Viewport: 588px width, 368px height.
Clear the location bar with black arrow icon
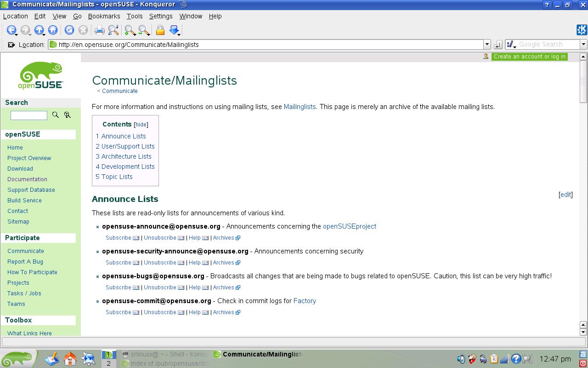tap(11, 45)
